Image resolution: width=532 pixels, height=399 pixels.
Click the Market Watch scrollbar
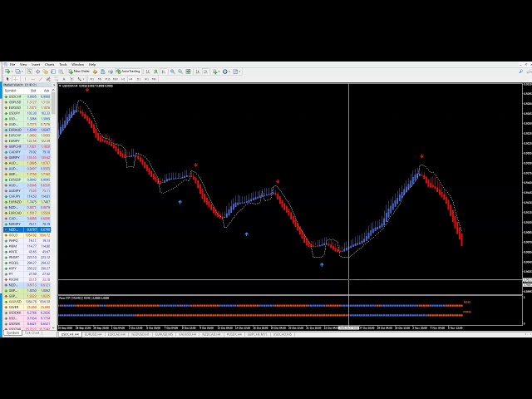(53, 208)
